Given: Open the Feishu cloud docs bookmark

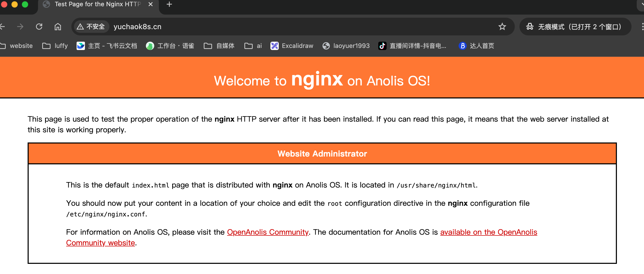Looking at the screenshot, I should pos(107,46).
